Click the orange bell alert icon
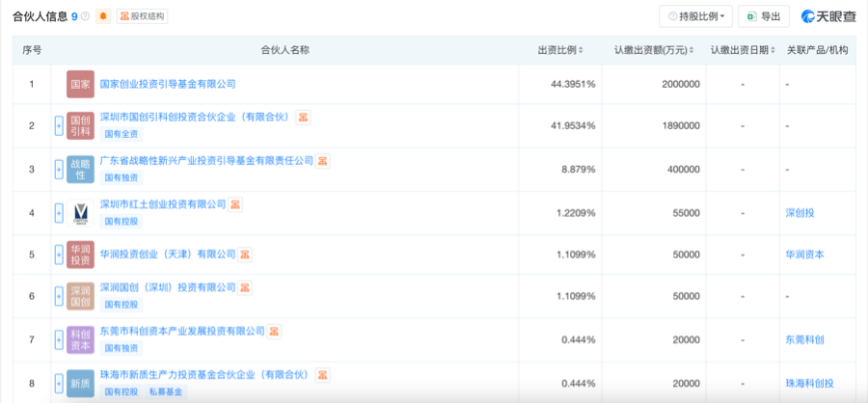This screenshot has height=403, width=868. click(103, 16)
